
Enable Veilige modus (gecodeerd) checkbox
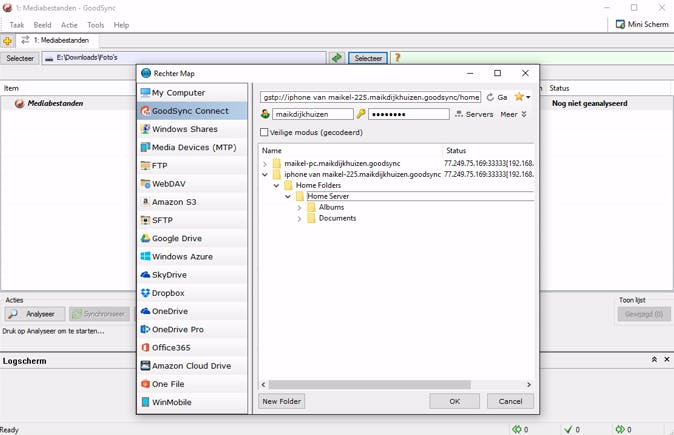(264, 132)
